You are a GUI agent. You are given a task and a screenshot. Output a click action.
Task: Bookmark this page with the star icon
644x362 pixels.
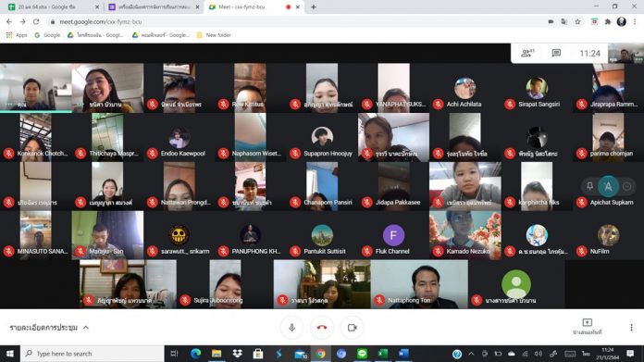point(577,22)
